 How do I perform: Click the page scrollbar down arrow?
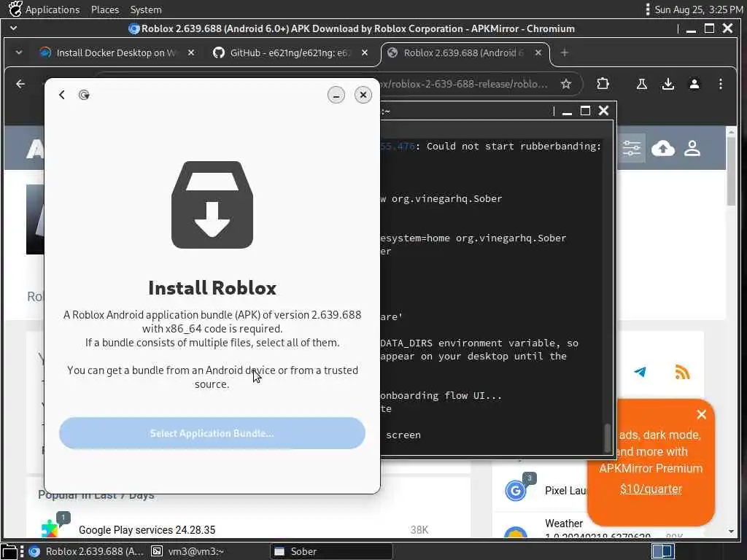(x=731, y=531)
